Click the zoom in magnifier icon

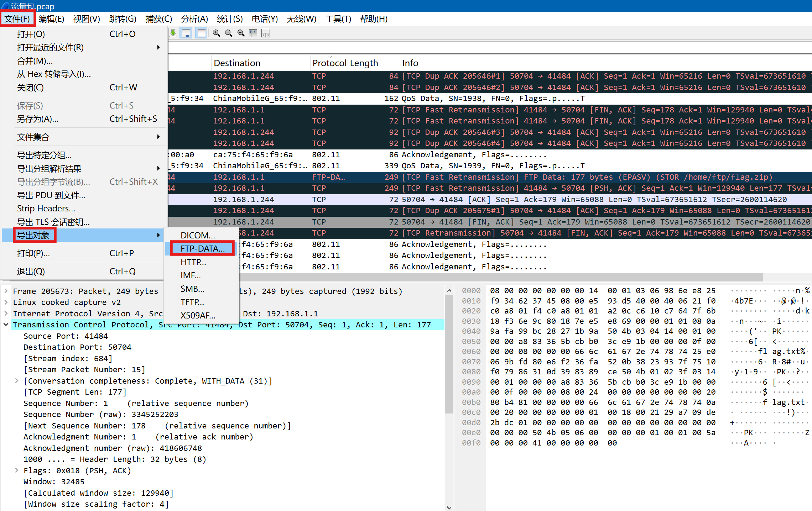click(x=216, y=33)
